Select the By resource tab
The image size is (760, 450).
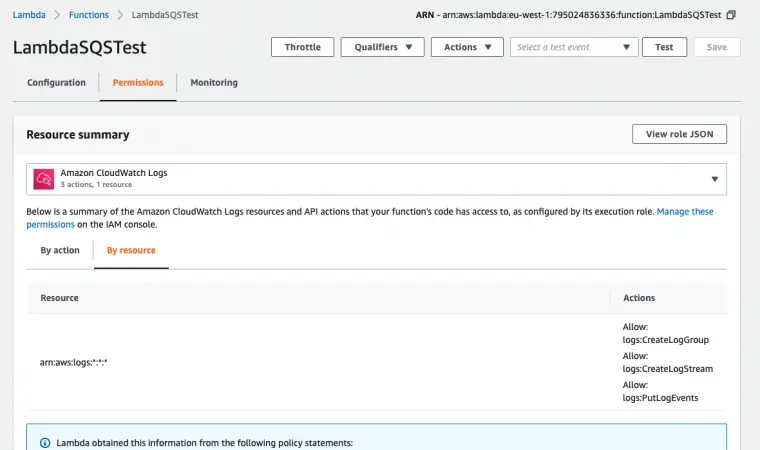point(131,250)
